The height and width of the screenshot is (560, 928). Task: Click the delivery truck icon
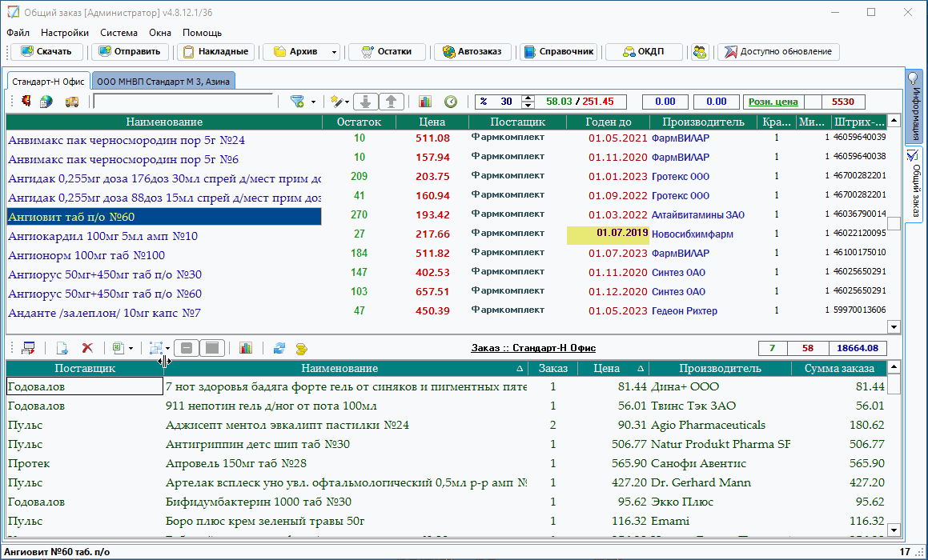(x=71, y=102)
